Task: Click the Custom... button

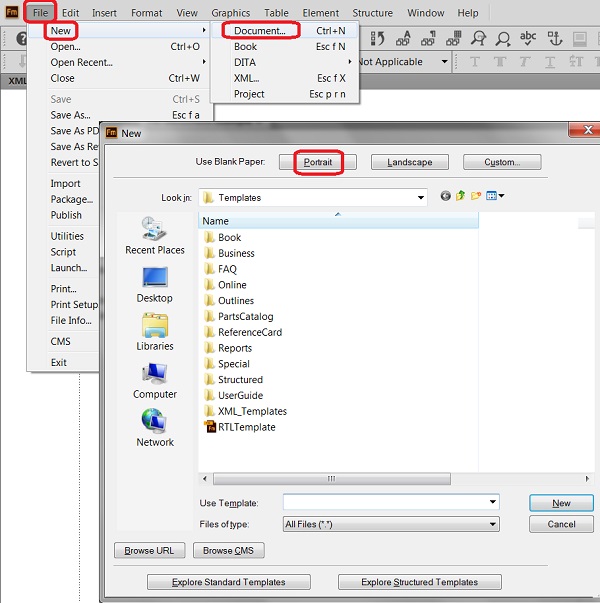Action: tap(502, 162)
